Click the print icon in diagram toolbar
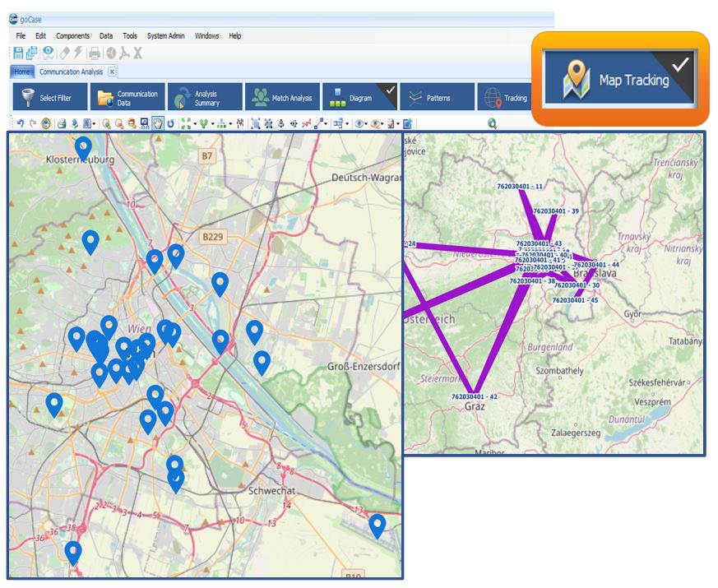The image size is (718, 588). pos(62,123)
